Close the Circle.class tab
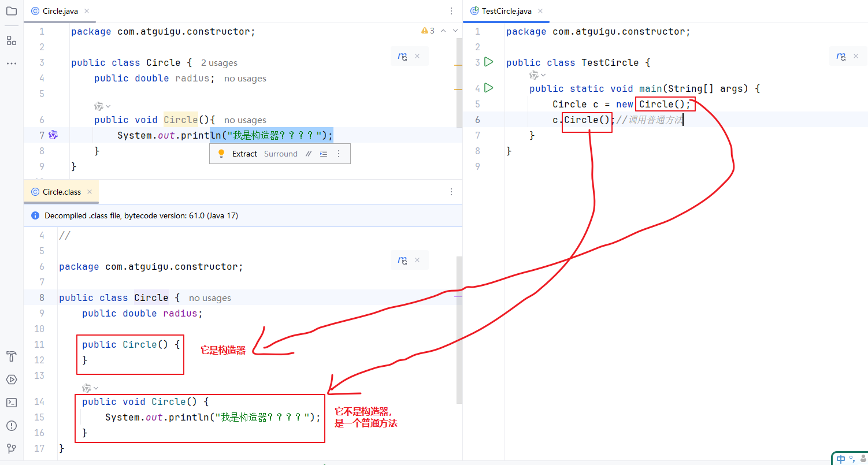Screen dimensions: 868x465 tap(89, 192)
